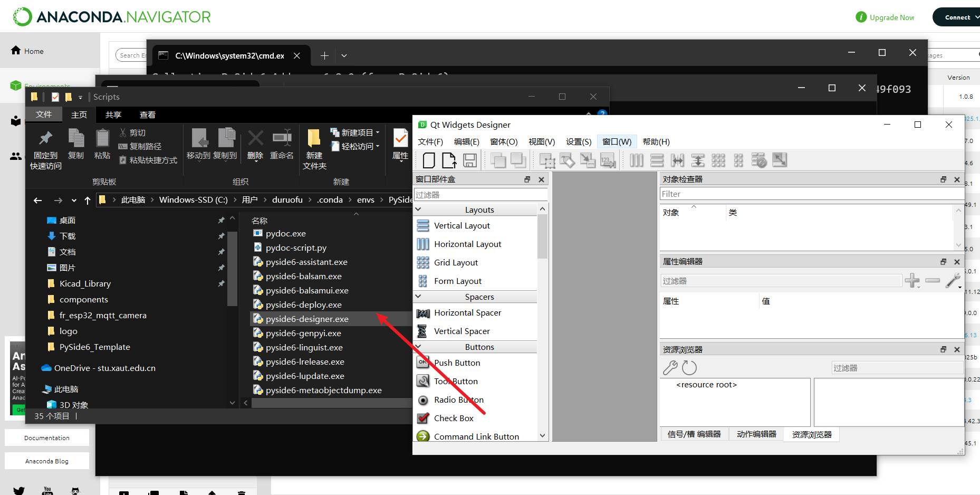Click the Upgrade Now link
Image resolution: width=980 pixels, height=495 pixels.
pos(891,17)
